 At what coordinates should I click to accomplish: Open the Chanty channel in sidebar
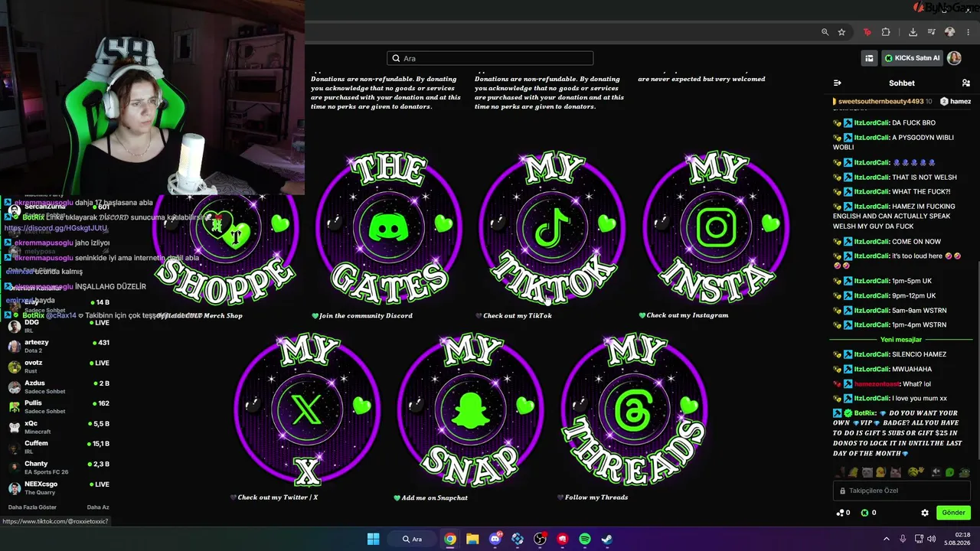58,468
